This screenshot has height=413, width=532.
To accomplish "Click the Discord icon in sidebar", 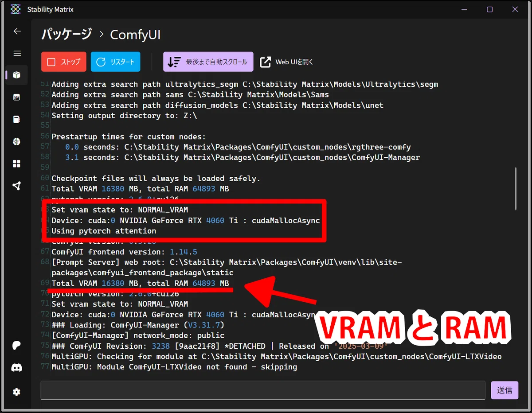I will tap(17, 368).
